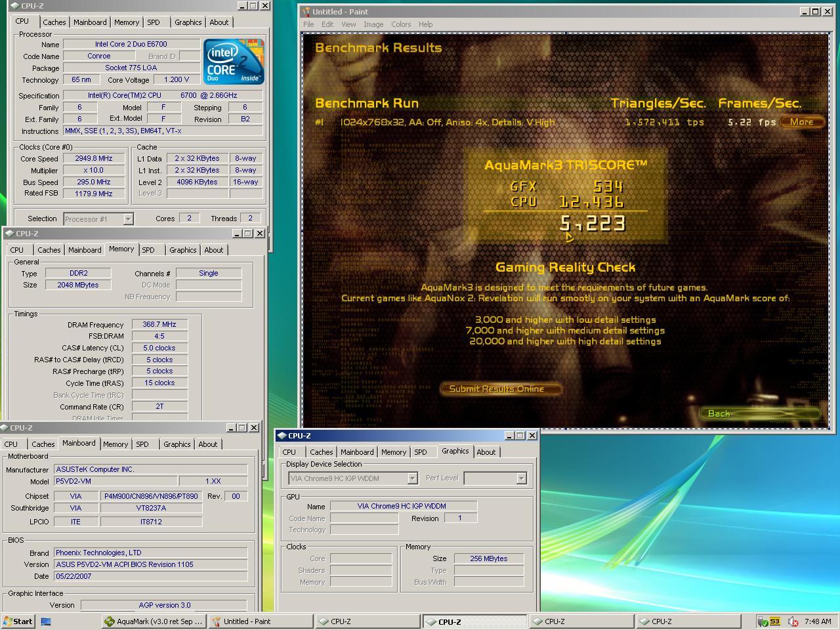Viewport: 840px width, 630px height.
Task: Click the CAS# Latency value '5.0 clocks'
Action: click(159, 348)
